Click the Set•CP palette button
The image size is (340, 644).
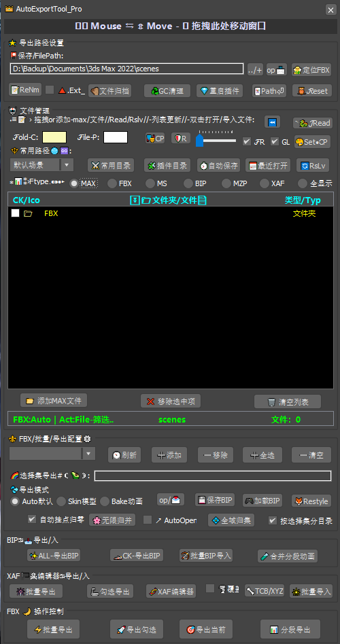point(312,142)
